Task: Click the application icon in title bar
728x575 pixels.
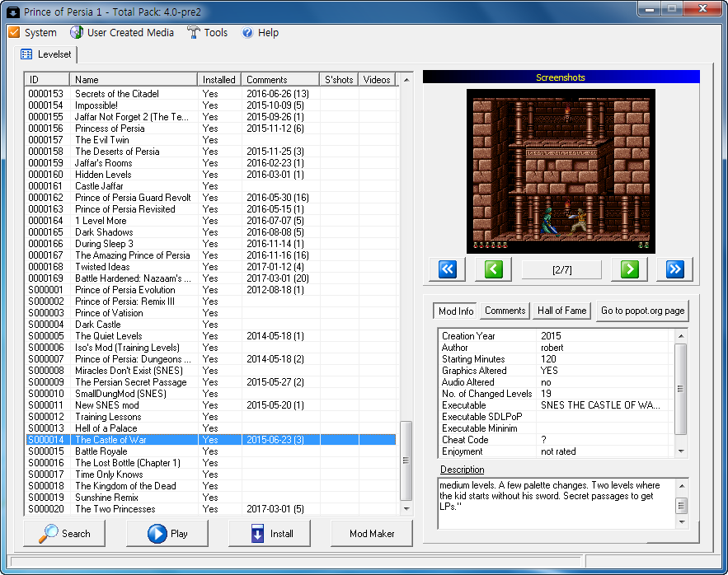Action: click(x=13, y=12)
